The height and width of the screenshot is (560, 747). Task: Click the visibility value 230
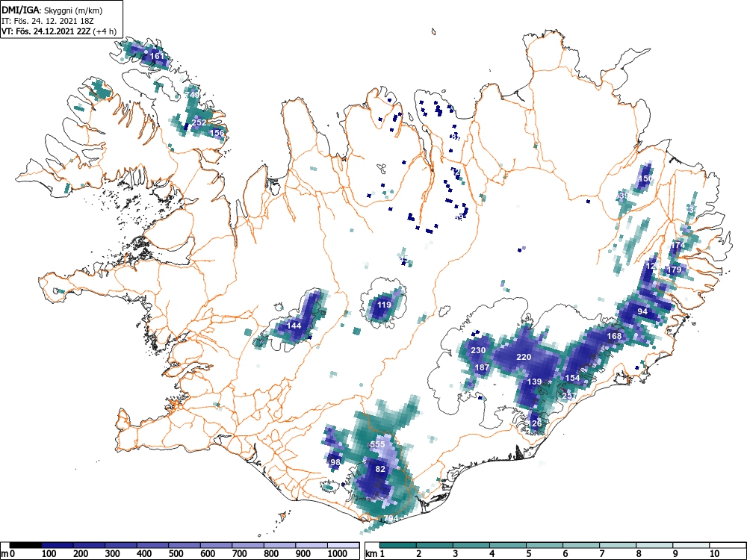click(478, 350)
